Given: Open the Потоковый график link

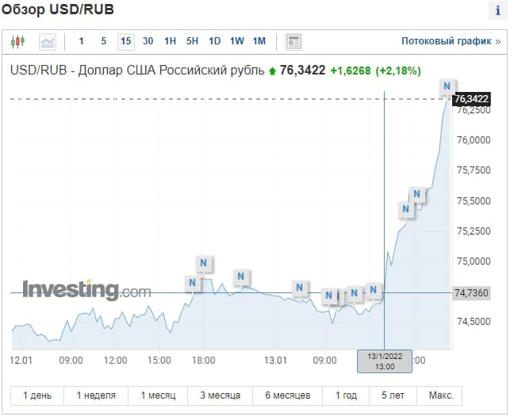Looking at the screenshot, I should pos(451,41).
